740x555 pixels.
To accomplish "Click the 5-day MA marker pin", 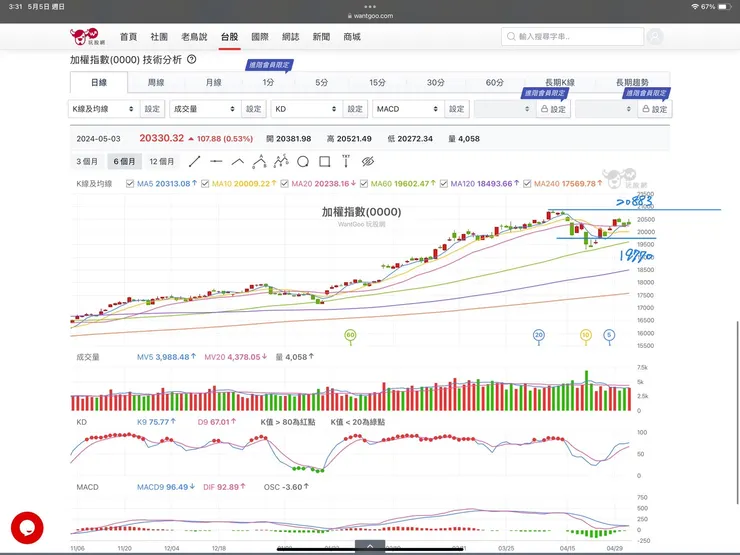I will pos(609,336).
